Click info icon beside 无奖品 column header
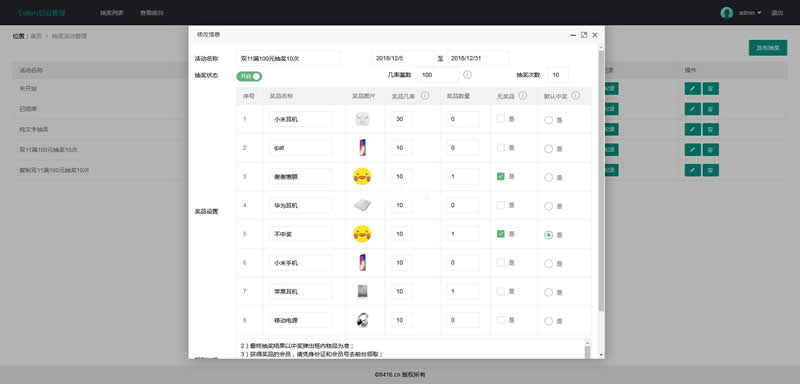800x384 pixels. (523, 95)
